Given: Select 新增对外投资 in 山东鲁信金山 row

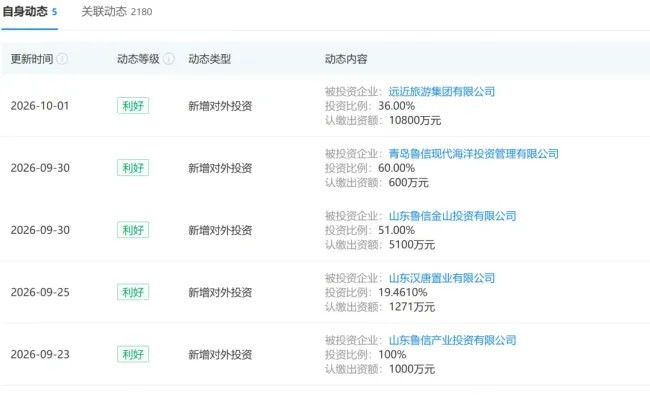Looking at the screenshot, I should (x=220, y=230).
